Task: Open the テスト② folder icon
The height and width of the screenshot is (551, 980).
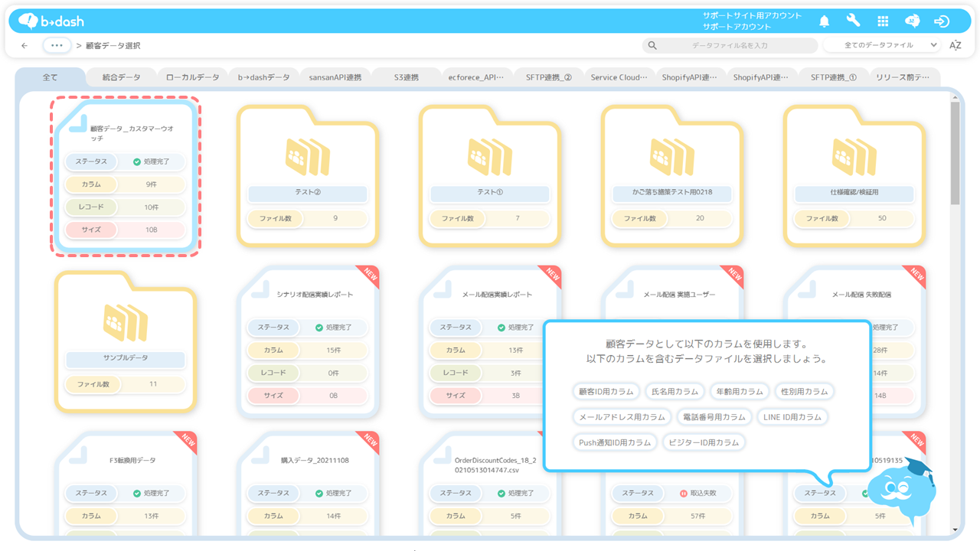Action: [308, 156]
